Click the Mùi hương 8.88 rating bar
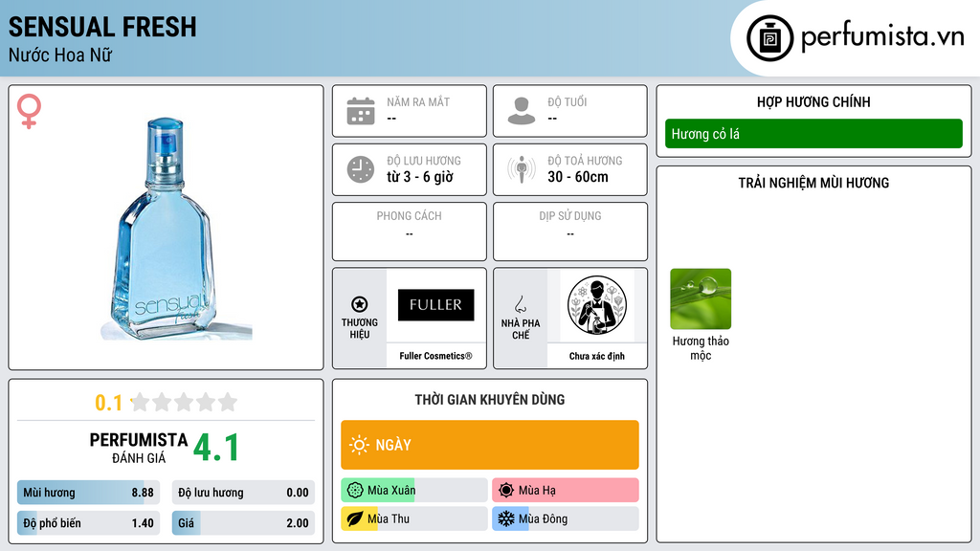 88,493
